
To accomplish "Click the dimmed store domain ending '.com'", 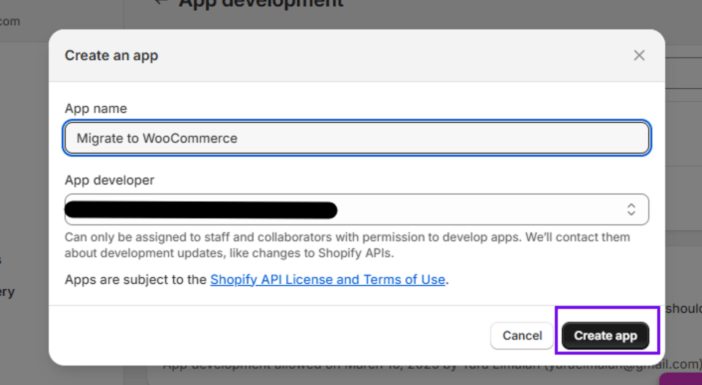I will pyautogui.click(x=10, y=21).
